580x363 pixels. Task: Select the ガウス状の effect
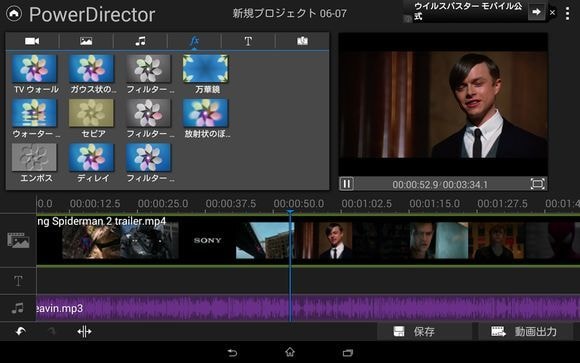point(92,74)
